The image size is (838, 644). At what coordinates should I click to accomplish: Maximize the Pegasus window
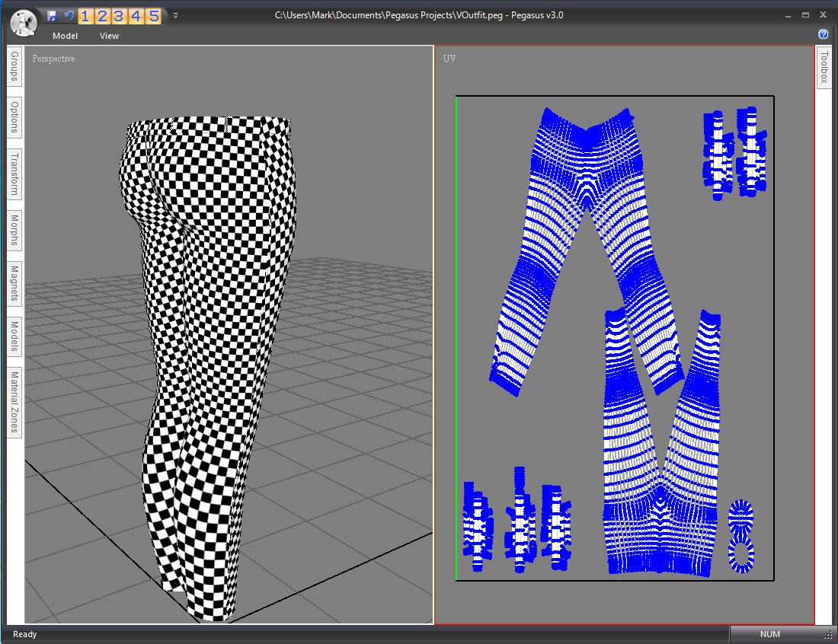pos(805,15)
